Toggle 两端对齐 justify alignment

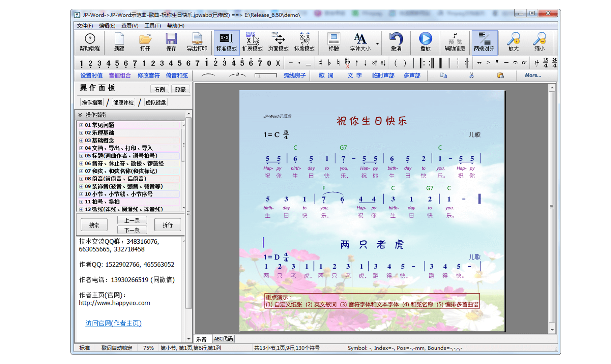click(484, 42)
